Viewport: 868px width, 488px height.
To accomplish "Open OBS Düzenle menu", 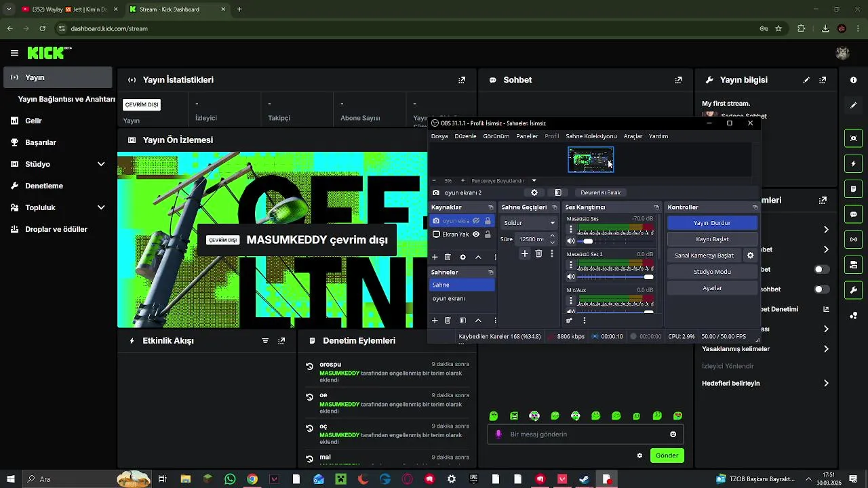I will pyautogui.click(x=465, y=136).
